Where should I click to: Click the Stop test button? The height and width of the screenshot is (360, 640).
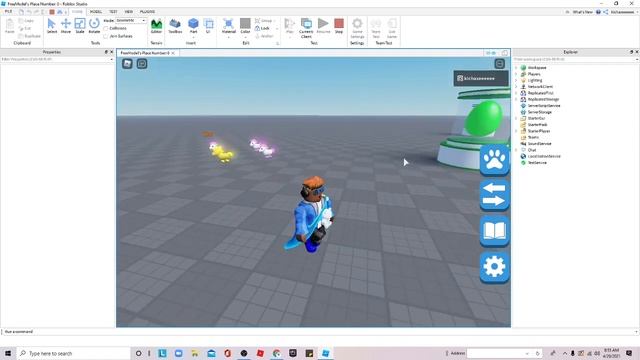tap(339, 26)
